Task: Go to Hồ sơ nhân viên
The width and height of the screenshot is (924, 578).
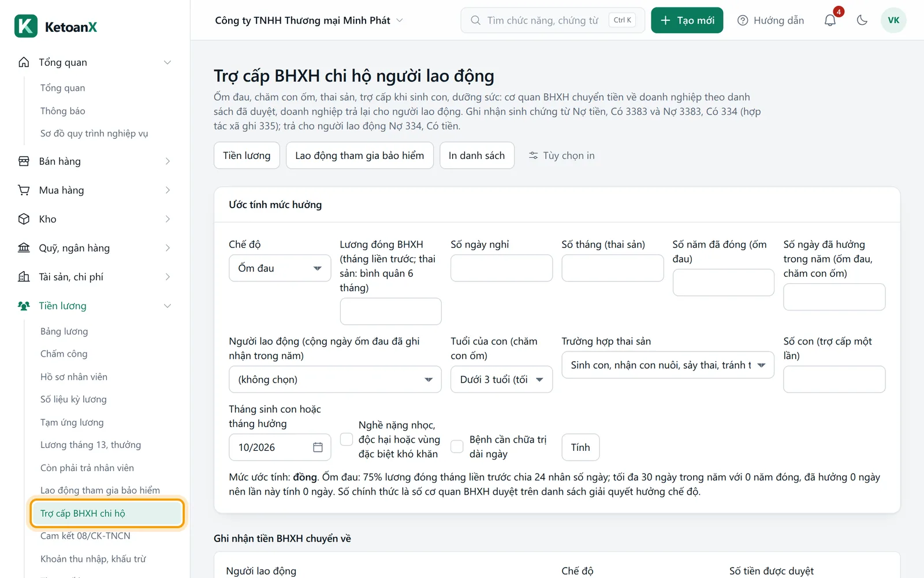Action: point(74,377)
